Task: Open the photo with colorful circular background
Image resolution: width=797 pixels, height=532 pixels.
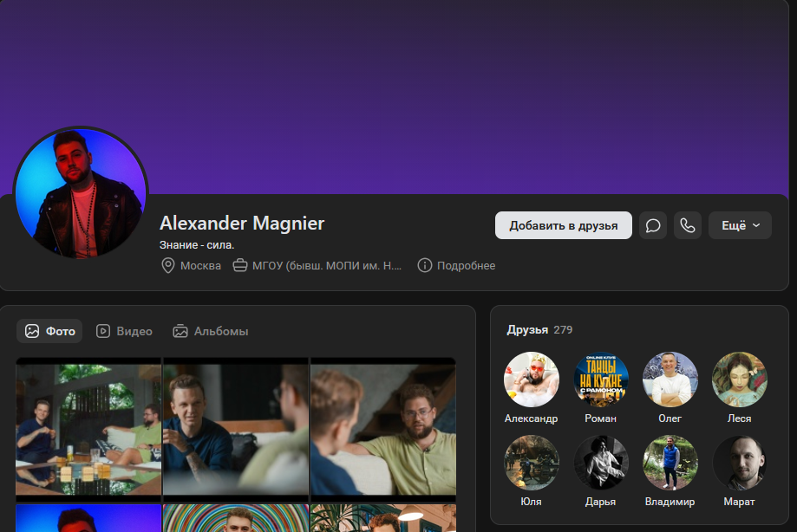Action: 236,518
